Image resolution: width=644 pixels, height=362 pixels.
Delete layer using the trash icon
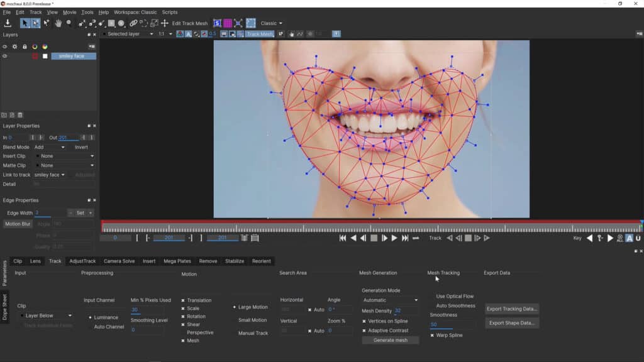[x=20, y=115]
